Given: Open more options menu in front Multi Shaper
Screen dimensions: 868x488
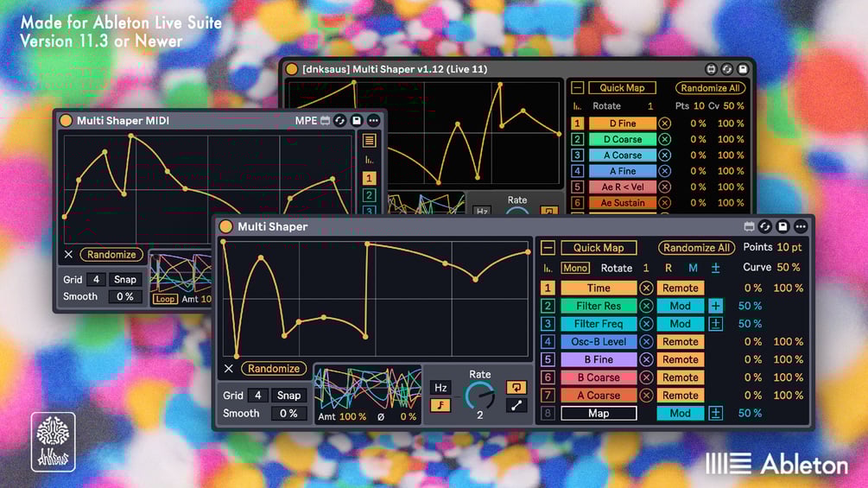Looking at the screenshot, I should click(x=801, y=226).
